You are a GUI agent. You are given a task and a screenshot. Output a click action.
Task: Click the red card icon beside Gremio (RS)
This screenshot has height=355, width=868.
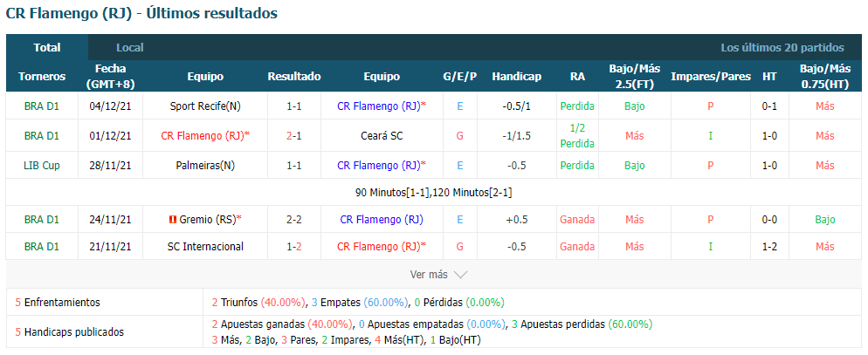(173, 220)
